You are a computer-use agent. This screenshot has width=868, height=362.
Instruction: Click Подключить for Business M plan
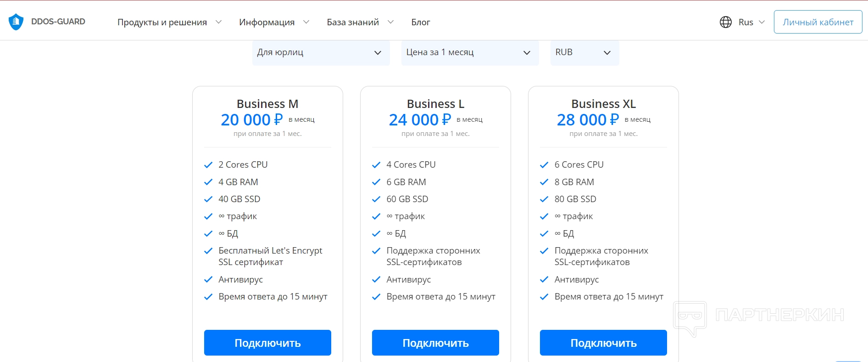pyautogui.click(x=267, y=343)
